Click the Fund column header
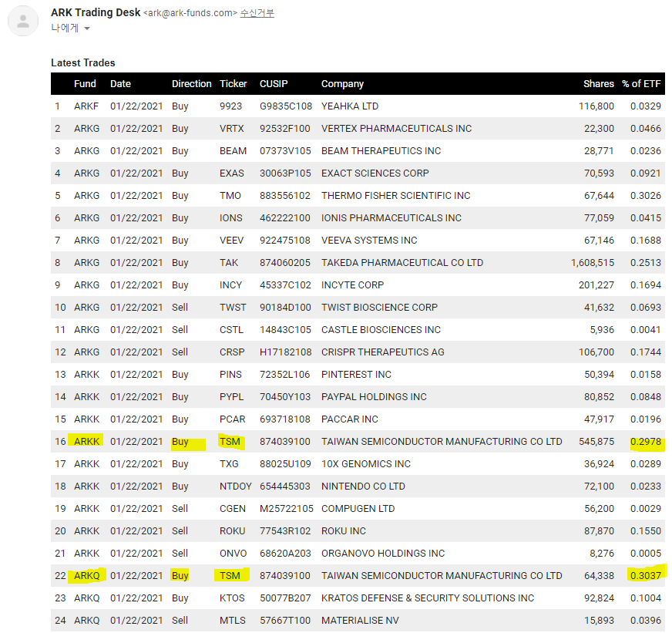 (85, 84)
